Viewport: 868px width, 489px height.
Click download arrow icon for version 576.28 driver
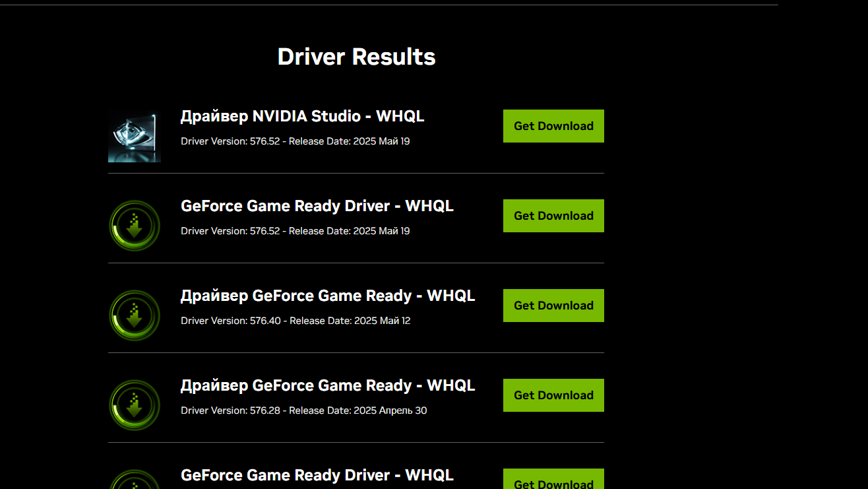[135, 405]
